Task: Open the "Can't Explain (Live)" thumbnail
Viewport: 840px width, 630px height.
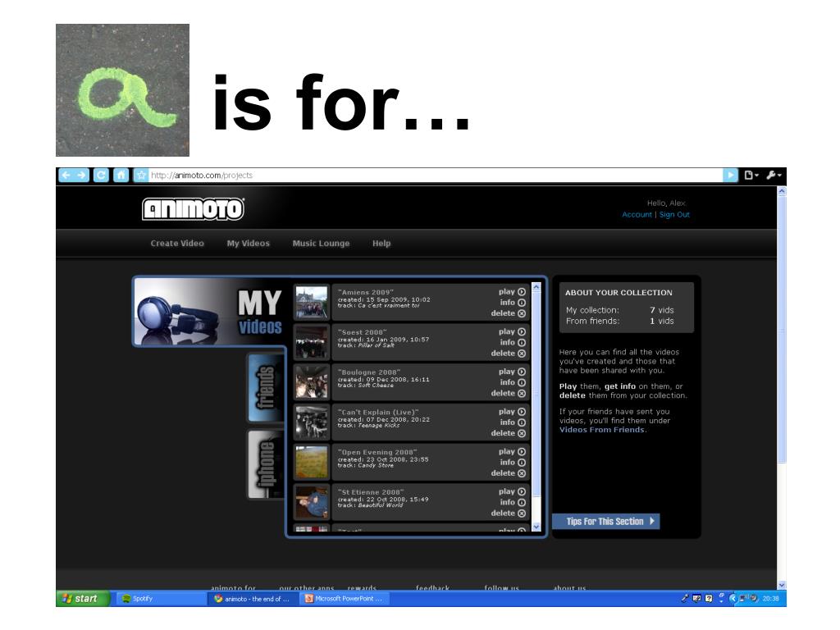Action: (x=312, y=422)
